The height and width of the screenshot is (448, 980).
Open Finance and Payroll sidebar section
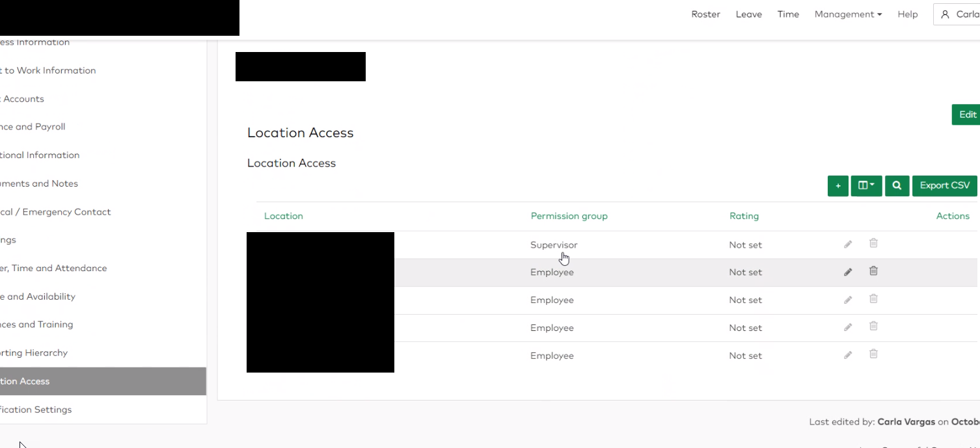tap(33, 127)
